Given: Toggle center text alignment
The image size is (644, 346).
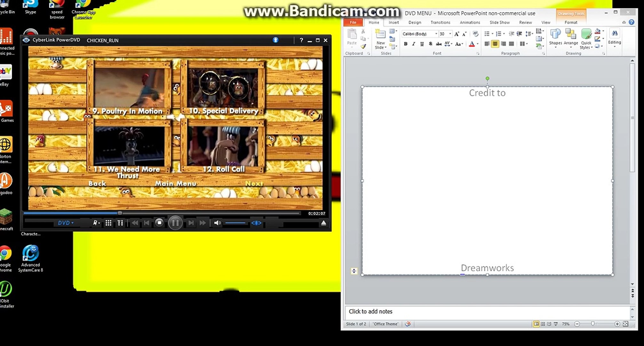Looking at the screenshot, I should 495,44.
